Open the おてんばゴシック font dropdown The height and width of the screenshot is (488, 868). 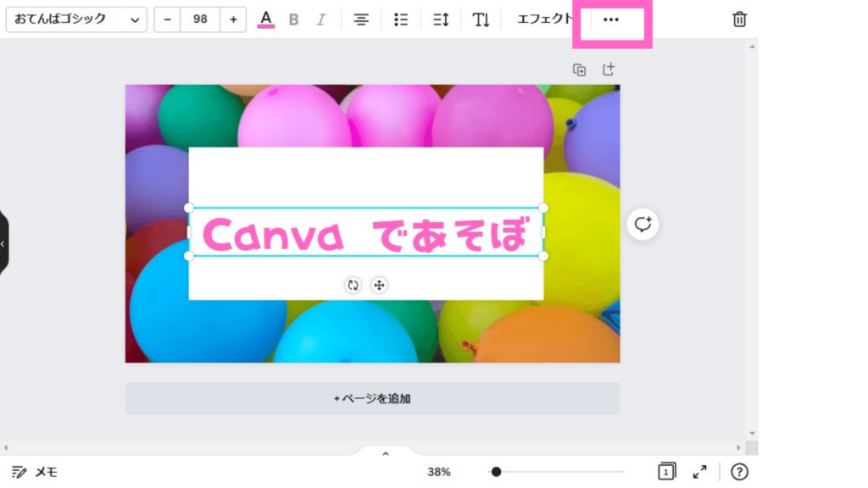tap(76, 19)
